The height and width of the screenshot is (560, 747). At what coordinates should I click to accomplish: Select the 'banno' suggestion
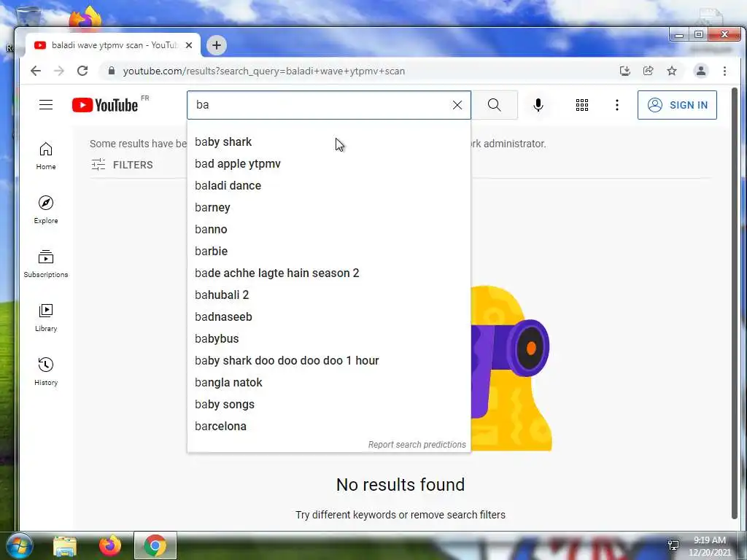(x=329, y=230)
